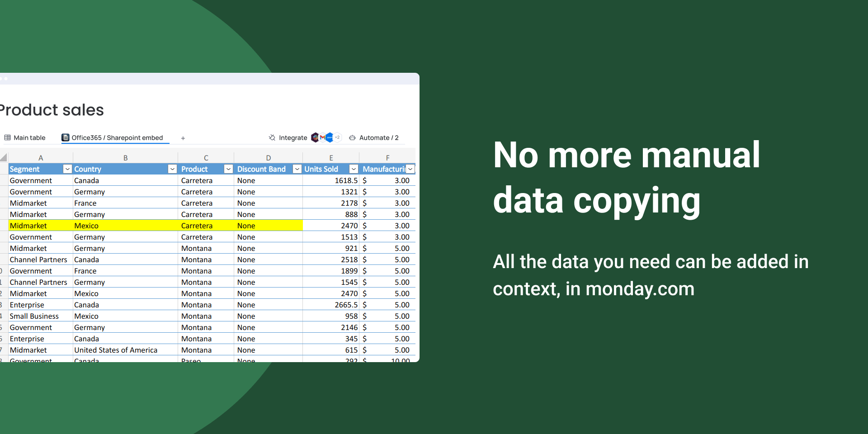
Task: Select column C header
Action: tap(206, 158)
